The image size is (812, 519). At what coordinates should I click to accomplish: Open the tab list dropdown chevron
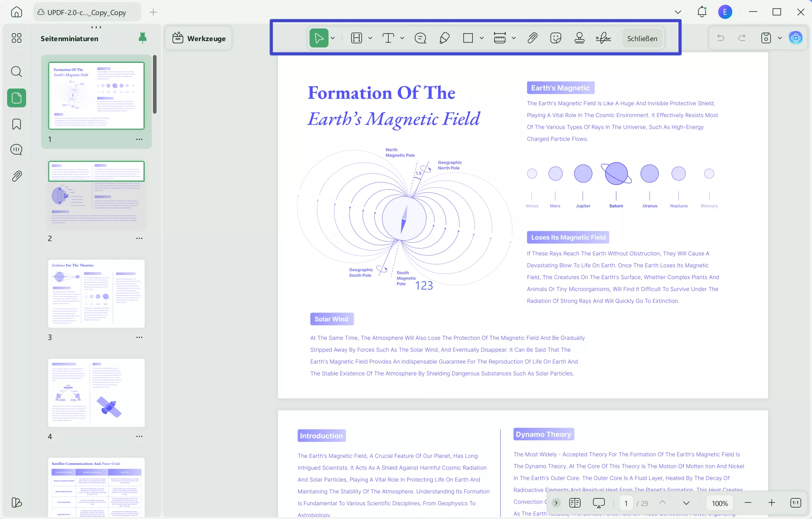tap(678, 12)
